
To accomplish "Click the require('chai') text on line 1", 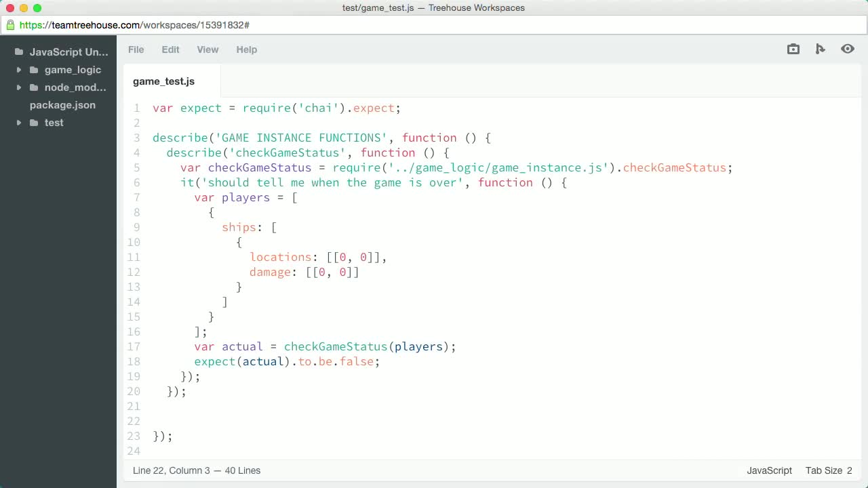I will coord(294,108).
